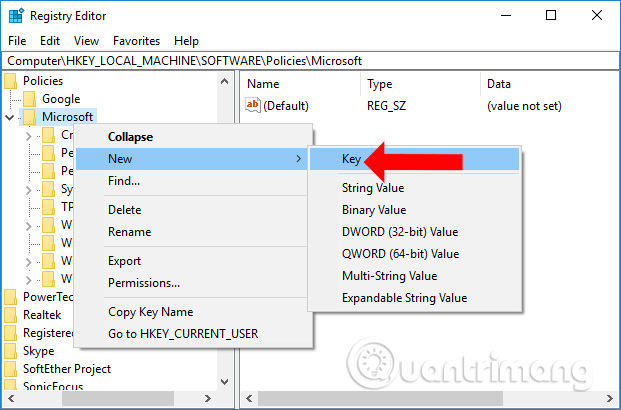Open the Favorites menu
This screenshot has height=410, width=621.
pyautogui.click(x=136, y=41)
